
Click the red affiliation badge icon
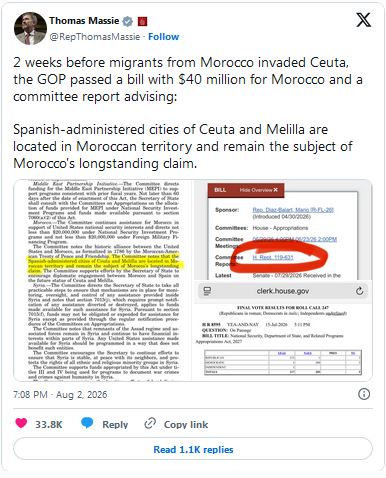[x=143, y=21]
